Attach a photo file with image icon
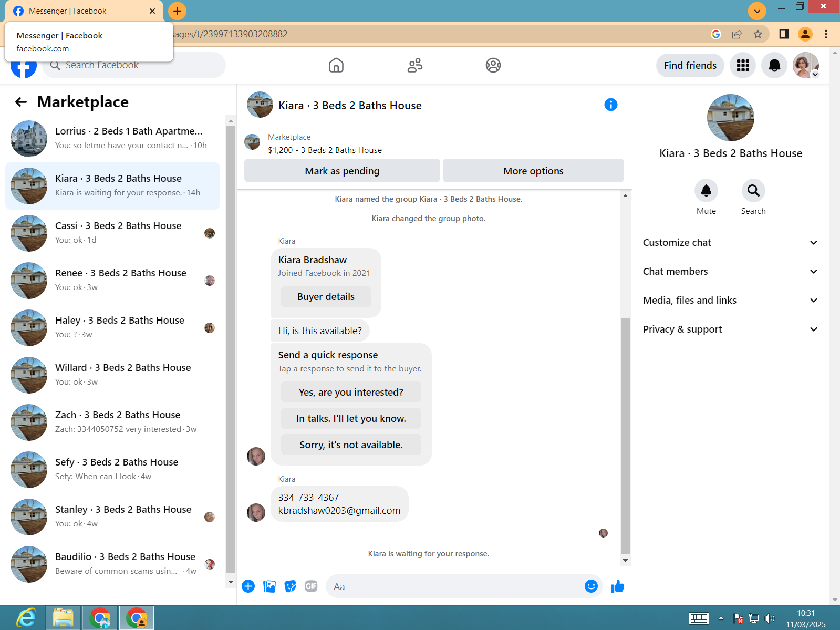This screenshot has height=630, width=840. pyautogui.click(x=269, y=586)
